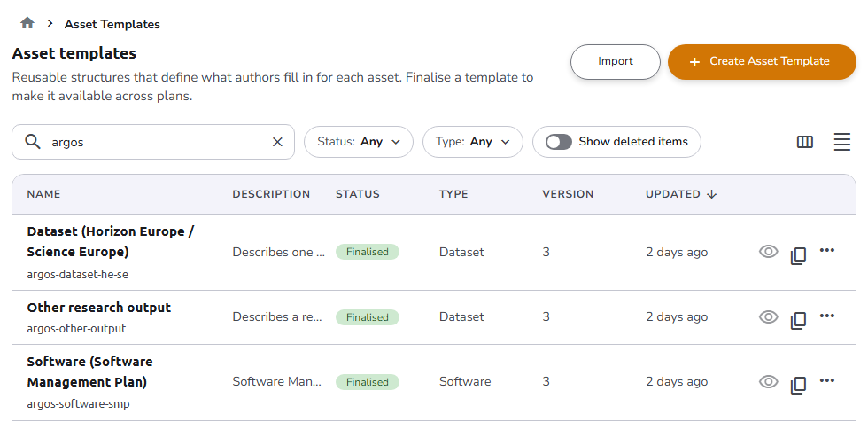Preview the Software Management Plan template
Image resolution: width=868 pixels, height=422 pixels.
(769, 381)
